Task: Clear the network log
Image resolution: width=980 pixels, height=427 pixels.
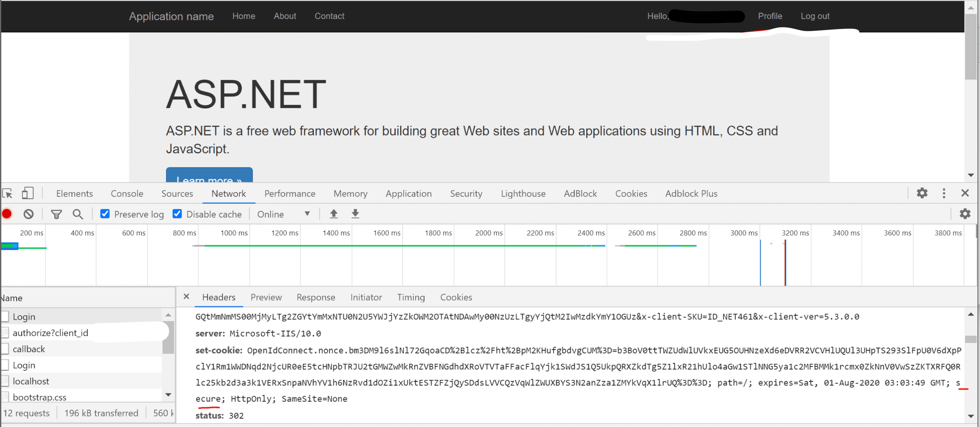Action: [29, 214]
